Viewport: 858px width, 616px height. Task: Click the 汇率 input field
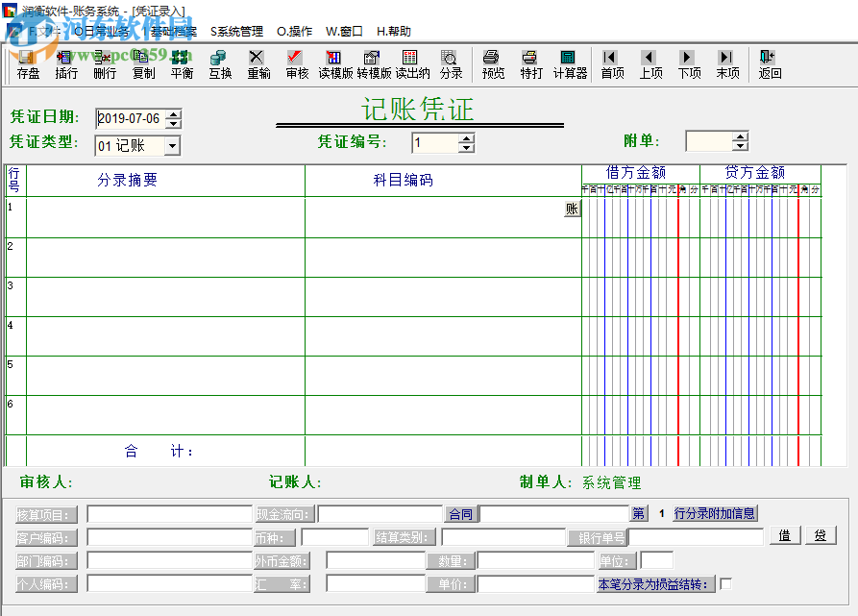376,583
